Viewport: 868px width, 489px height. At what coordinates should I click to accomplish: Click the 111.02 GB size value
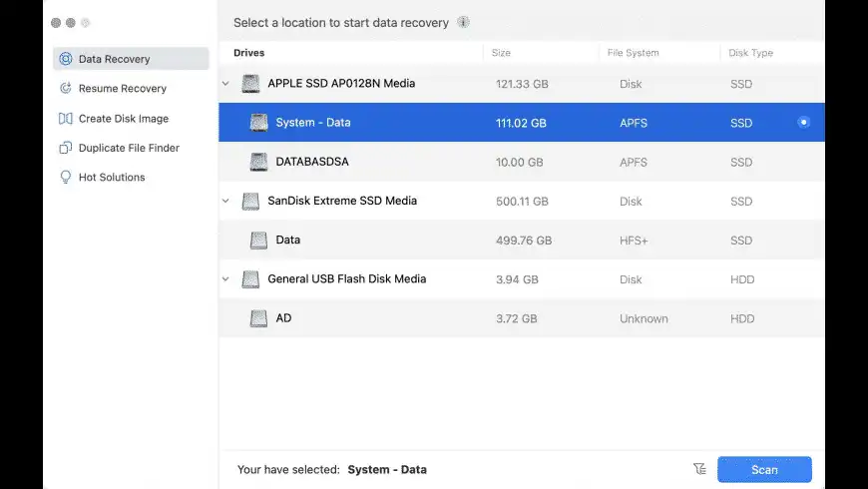coord(521,123)
